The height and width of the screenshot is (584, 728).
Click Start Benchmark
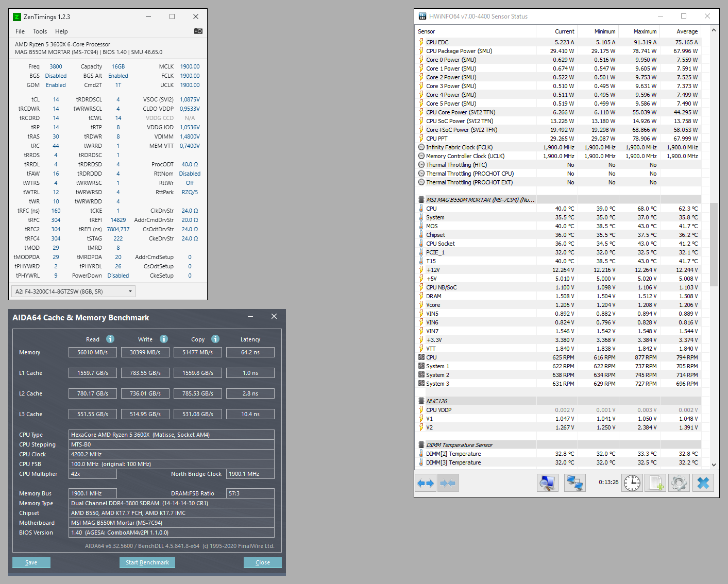[147, 562]
